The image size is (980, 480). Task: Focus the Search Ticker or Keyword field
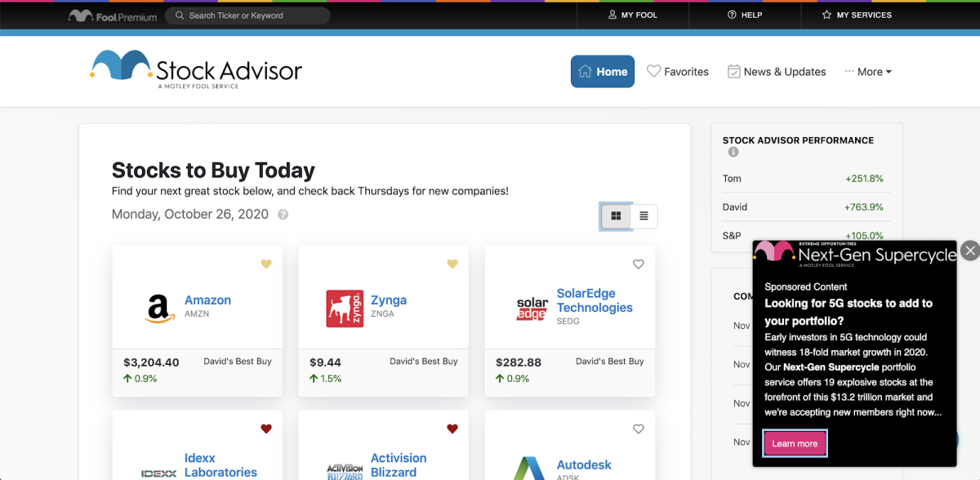247,16
